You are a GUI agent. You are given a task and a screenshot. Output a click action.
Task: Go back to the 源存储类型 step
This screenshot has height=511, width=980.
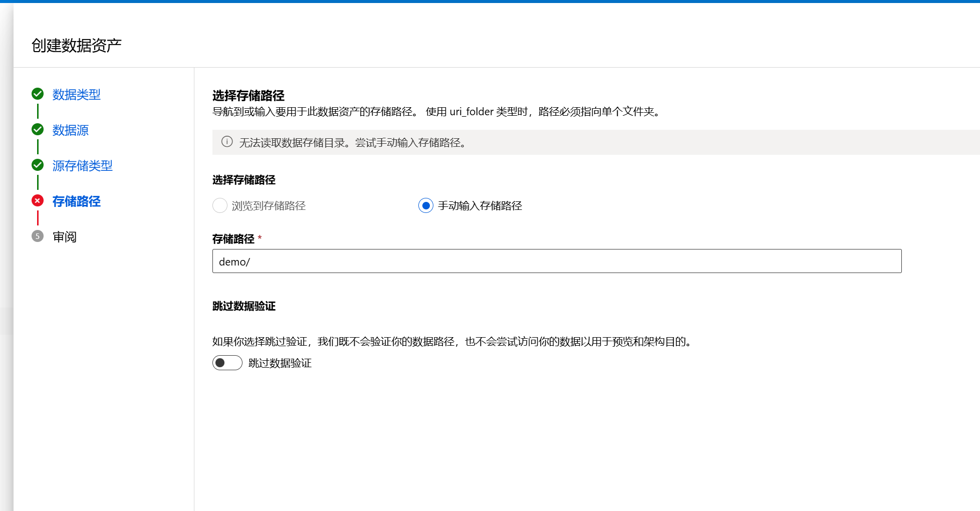click(83, 165)
